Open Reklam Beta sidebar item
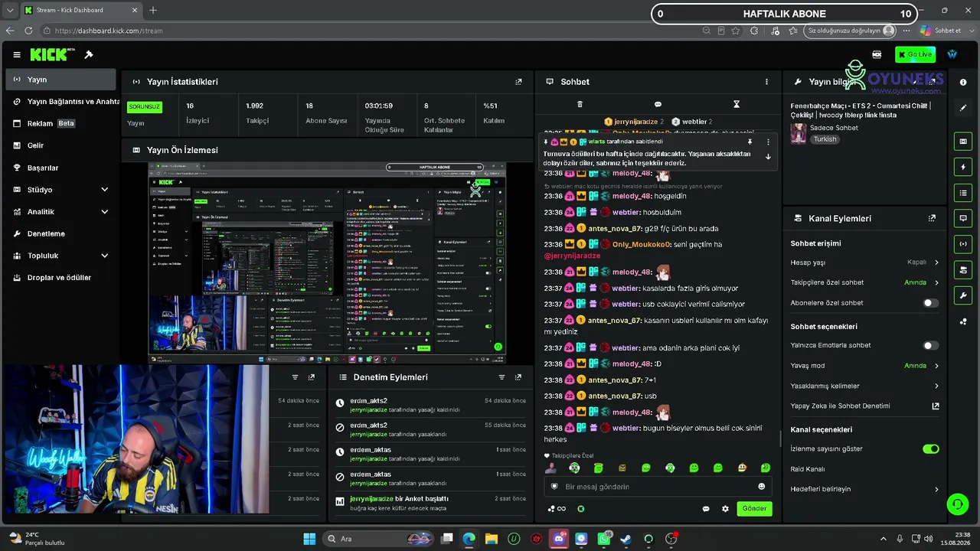Screen dimensions: 980x551 point(60,123)
